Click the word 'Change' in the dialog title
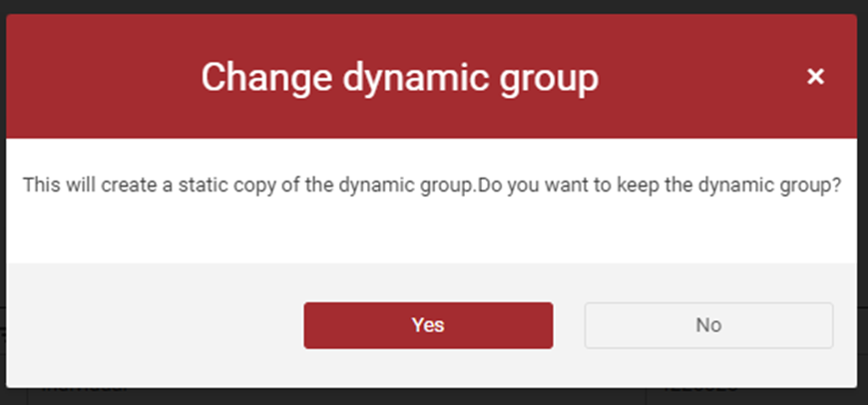Image resolution: width=868 pixels, height=405 pixels. point(266,78)
